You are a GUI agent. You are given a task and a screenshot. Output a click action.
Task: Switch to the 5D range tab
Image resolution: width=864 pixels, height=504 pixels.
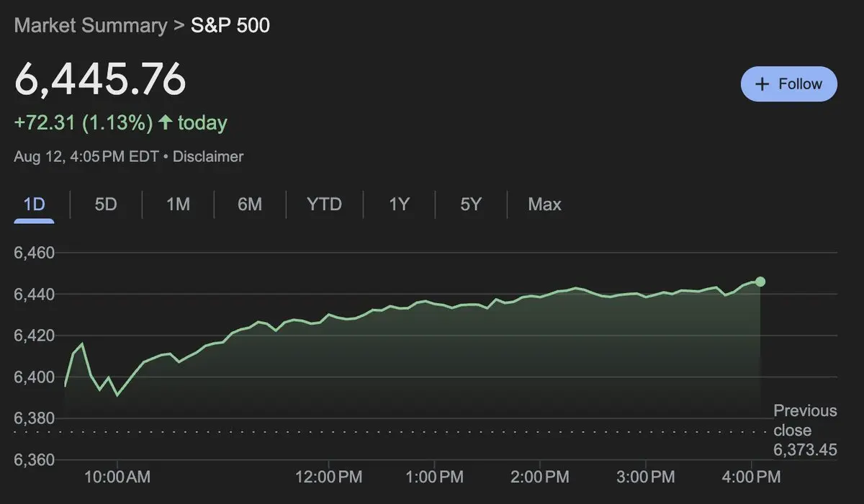click(x=106, y=204)
